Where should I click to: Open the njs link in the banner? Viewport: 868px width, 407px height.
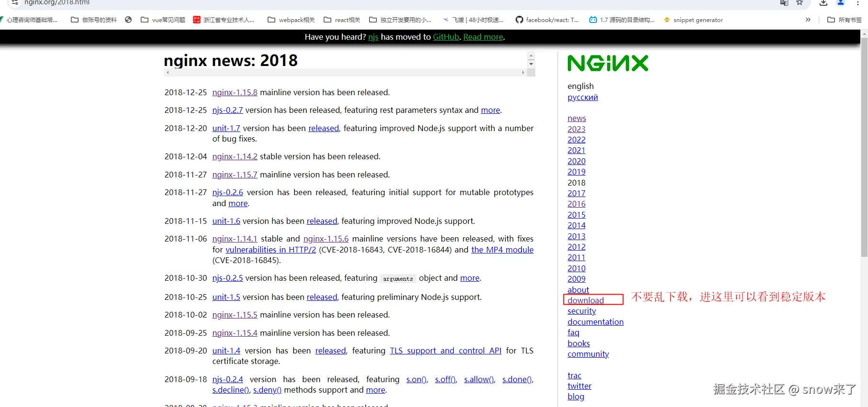(373, 37)
